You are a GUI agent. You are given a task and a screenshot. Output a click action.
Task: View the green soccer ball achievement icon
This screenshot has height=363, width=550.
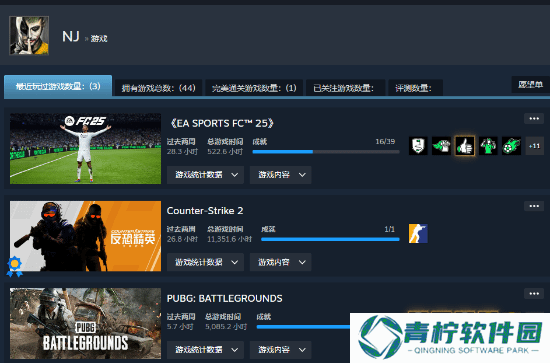(511, 146)
